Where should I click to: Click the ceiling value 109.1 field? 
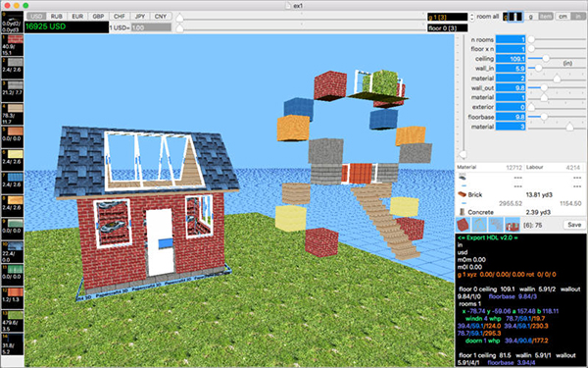[x=511, y=59]
